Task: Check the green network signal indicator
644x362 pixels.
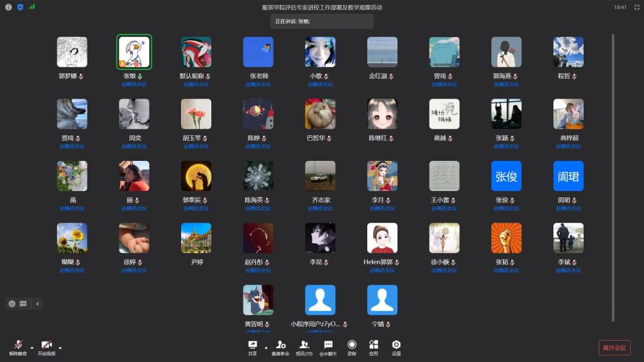Action: [x=31, y=7]
